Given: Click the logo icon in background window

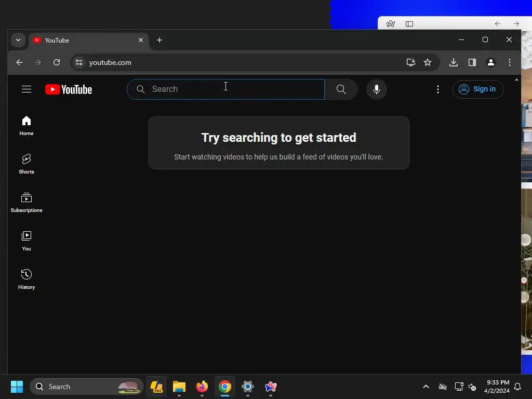Looking at the screenshot, I should [x=391, y=24].
